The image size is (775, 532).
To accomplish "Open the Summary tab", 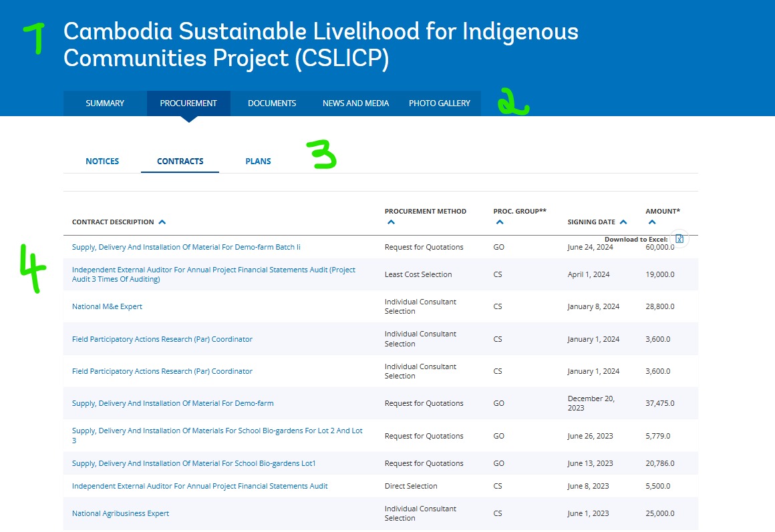I will [x=105, y=103].
